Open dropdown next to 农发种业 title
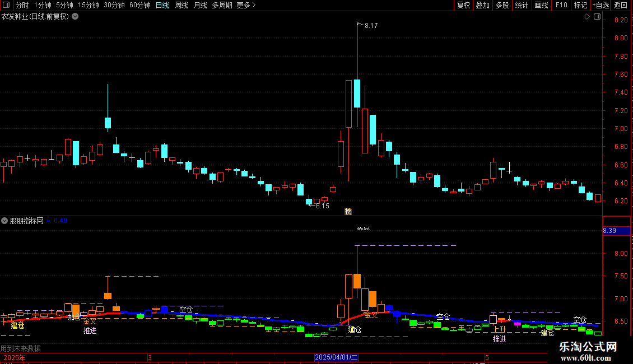Image resolution: width=633 pixels, height=364 pixels. coord(75,17)
